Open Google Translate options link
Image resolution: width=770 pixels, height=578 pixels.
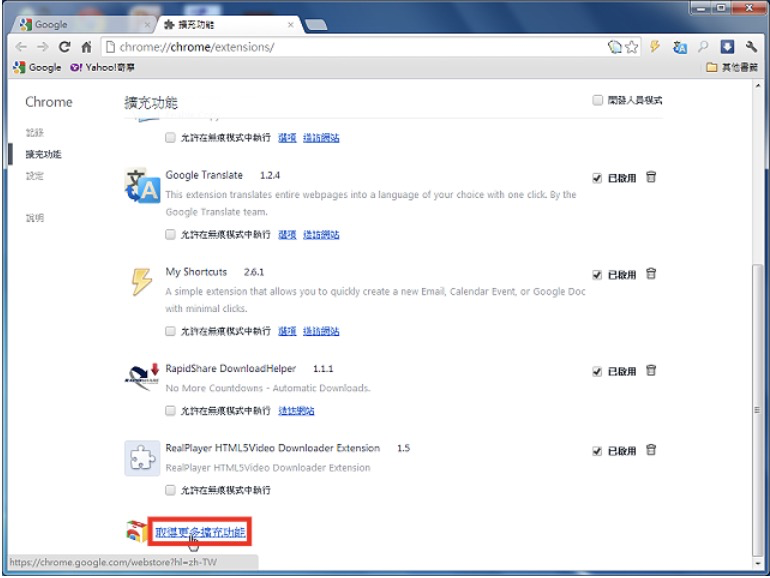287,235
